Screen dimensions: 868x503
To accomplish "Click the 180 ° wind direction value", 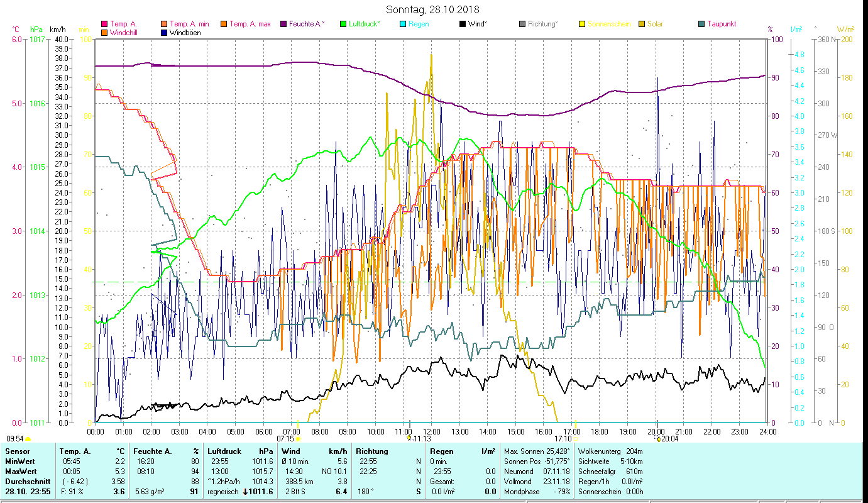I will coord(367,492).
